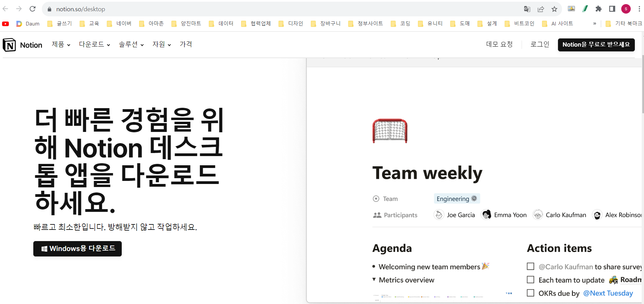This screenshot has height=304, width=644.
Task: Click the Participants people icon
Action: [x=377, y=215]
